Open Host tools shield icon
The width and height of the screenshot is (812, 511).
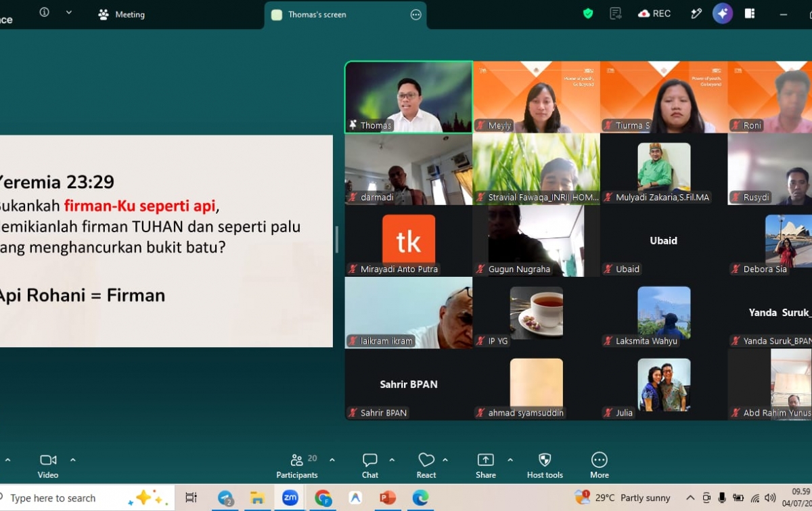point(545,460)
